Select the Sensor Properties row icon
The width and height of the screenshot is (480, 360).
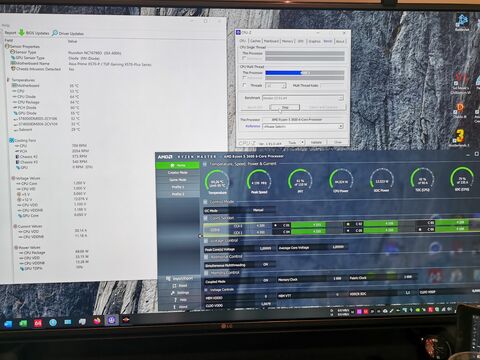(x=7, y=46)
